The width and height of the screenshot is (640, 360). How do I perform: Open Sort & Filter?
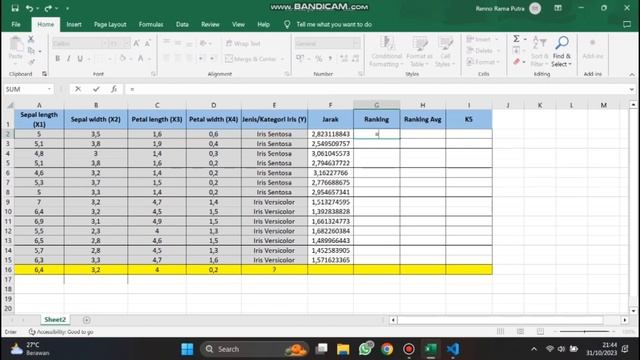pyautogui.click(x=540, y=51)
